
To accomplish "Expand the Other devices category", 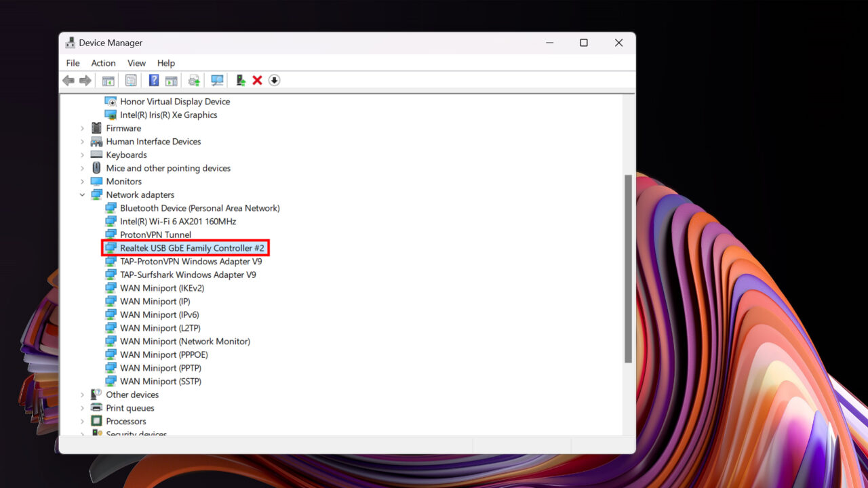I will (x=82, y=394).
